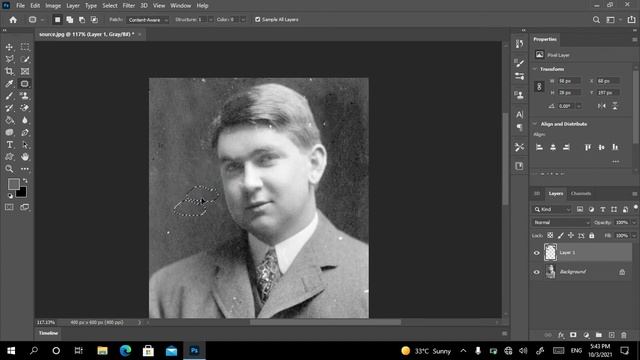Select the Blur tool
Viewport: 640px width, 360px height.
click(25, 120)
